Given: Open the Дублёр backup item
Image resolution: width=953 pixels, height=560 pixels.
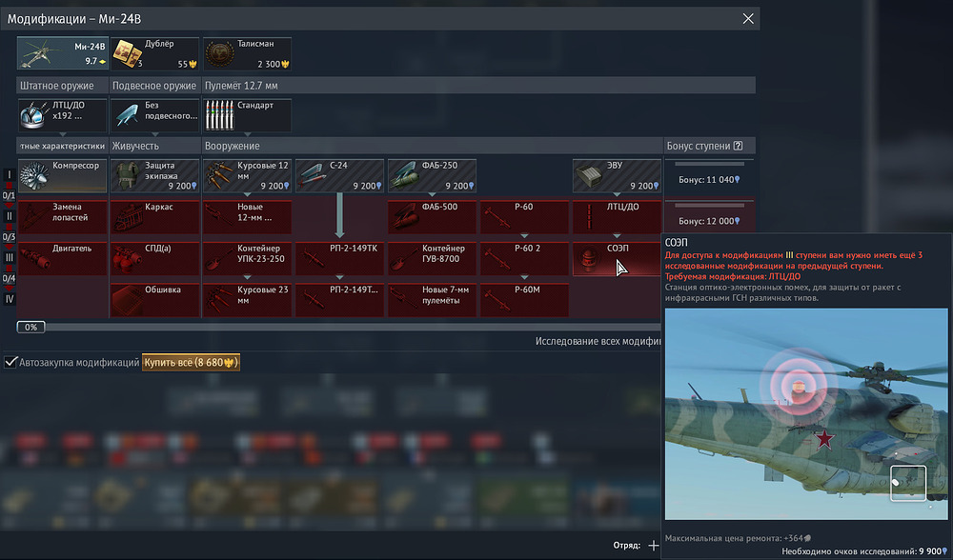Looking at the screenshot, I should (154, 53).
